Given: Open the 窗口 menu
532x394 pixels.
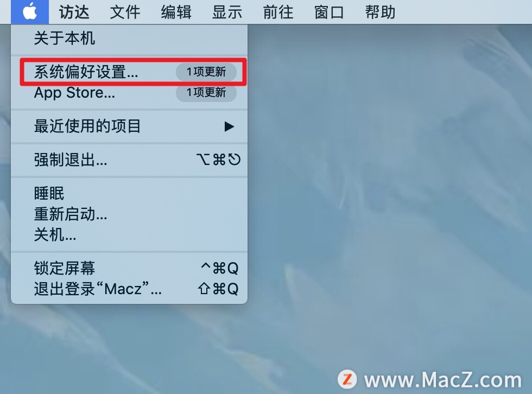Looking at the screenshot, I should [329, 12].
